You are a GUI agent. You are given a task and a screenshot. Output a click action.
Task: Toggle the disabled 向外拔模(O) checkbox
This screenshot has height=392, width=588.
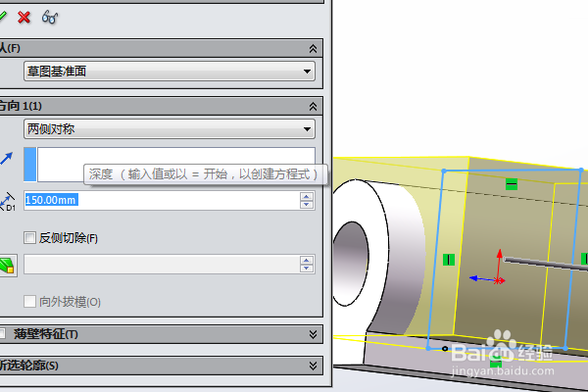point(29,301)
